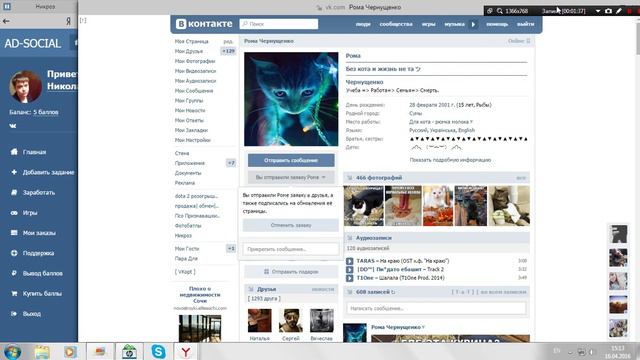Play the TARAS – На краю track
Image resolution: width=640 pixels, height=360 pixels.
349,261
